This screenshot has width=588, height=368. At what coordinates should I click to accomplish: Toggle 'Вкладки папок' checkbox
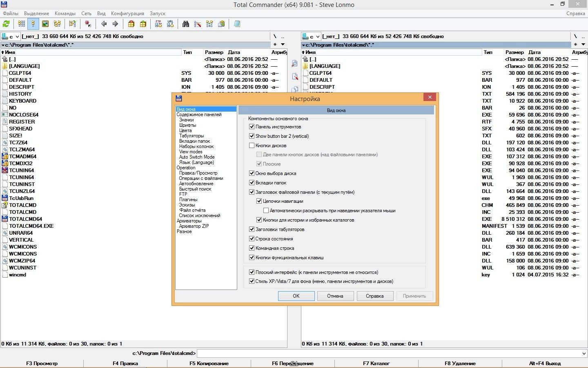(x=252, y=183)
